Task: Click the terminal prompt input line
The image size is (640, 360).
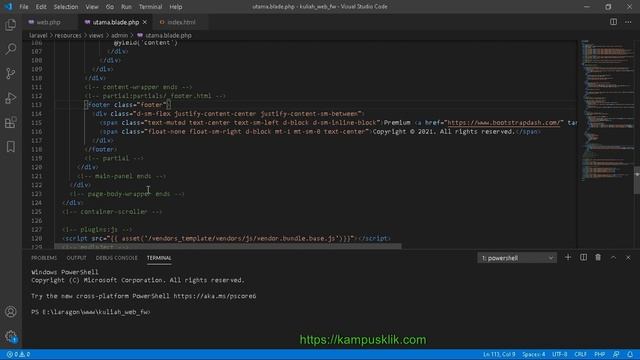Action: [91, 312]
